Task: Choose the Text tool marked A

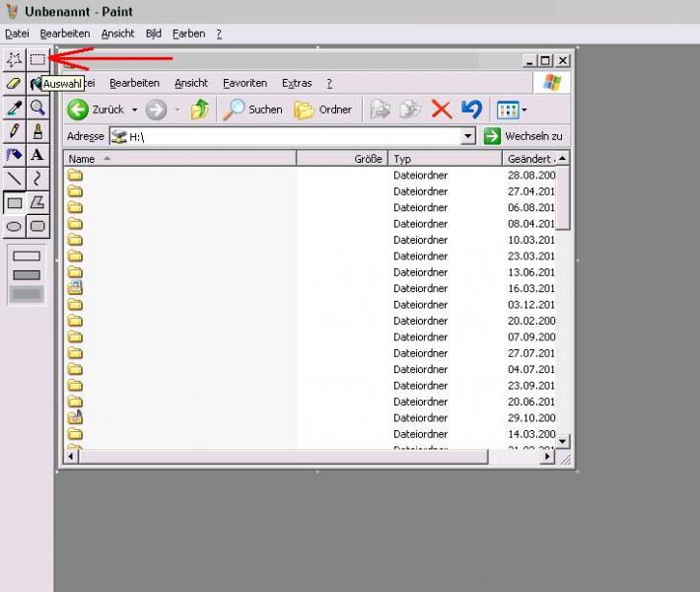Action: (x=37, y=155)
